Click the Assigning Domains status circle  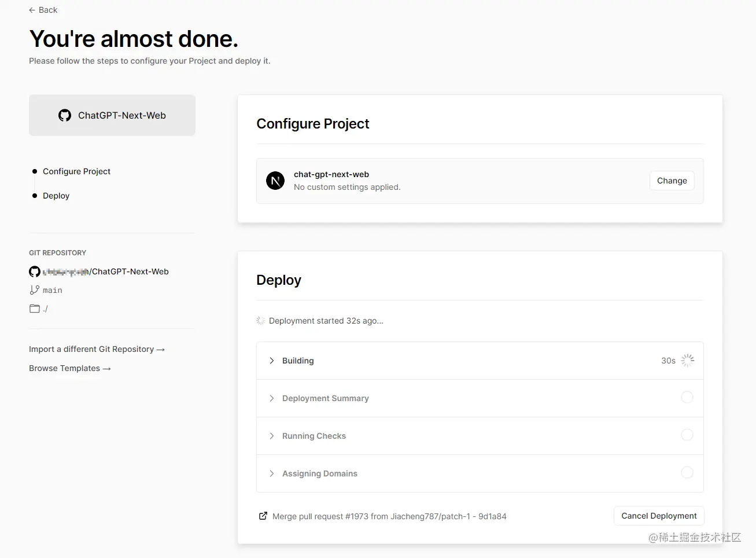coord(687,472)
